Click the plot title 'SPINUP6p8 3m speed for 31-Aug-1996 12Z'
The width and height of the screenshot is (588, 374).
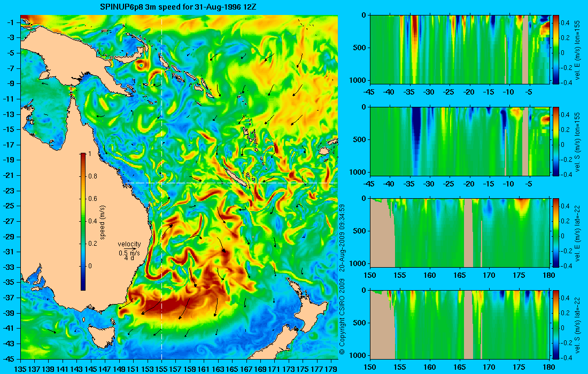tap(178, 7)
